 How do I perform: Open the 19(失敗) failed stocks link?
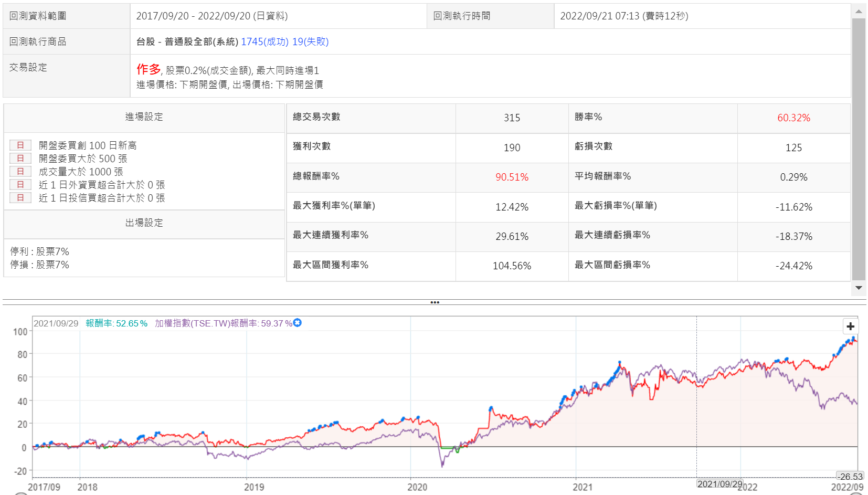click(310, 42)
